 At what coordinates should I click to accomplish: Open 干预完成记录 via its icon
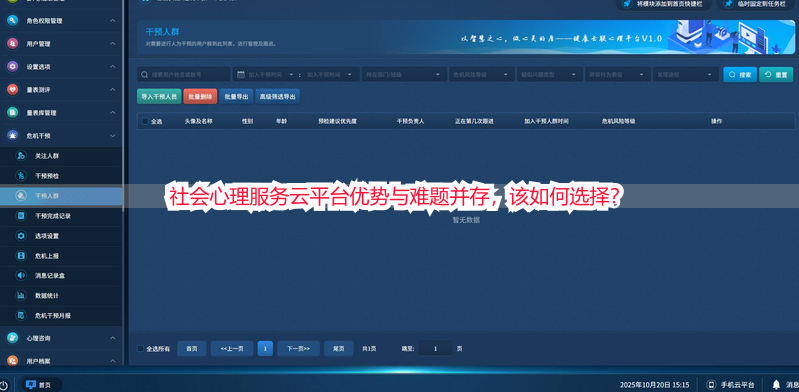(21, 216)
